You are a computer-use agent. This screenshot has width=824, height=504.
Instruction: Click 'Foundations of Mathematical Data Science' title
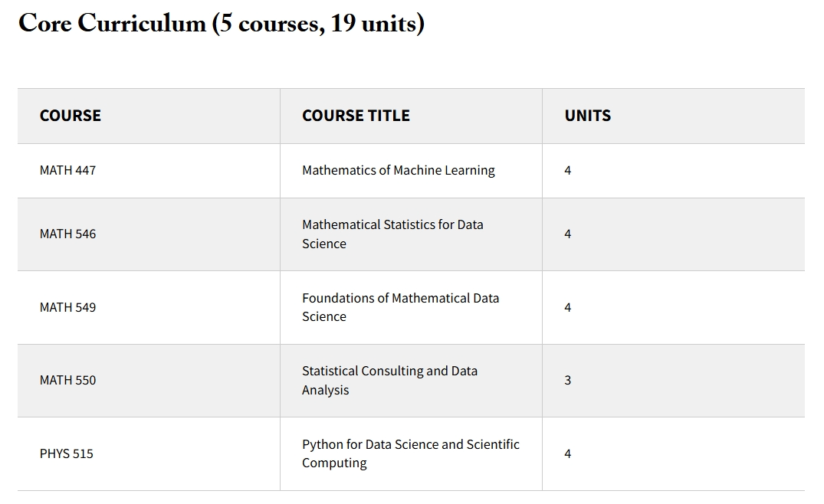click(400, 307)
